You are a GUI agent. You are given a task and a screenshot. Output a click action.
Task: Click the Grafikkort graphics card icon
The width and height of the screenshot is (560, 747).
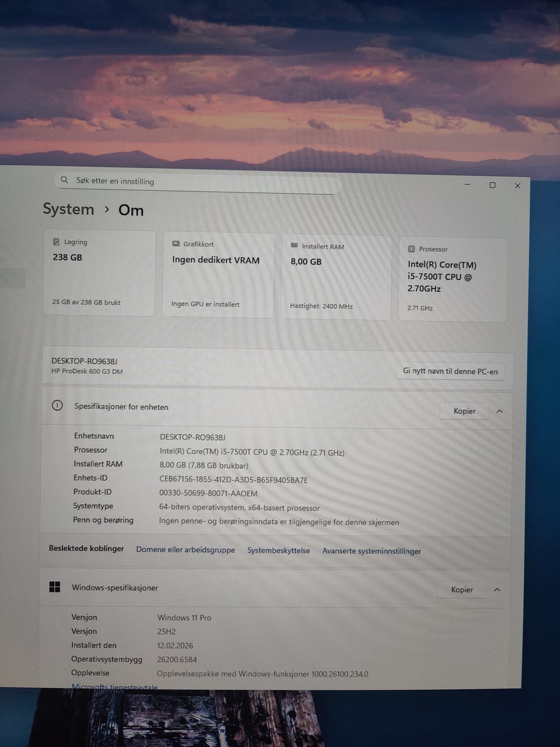pos(176,244)
